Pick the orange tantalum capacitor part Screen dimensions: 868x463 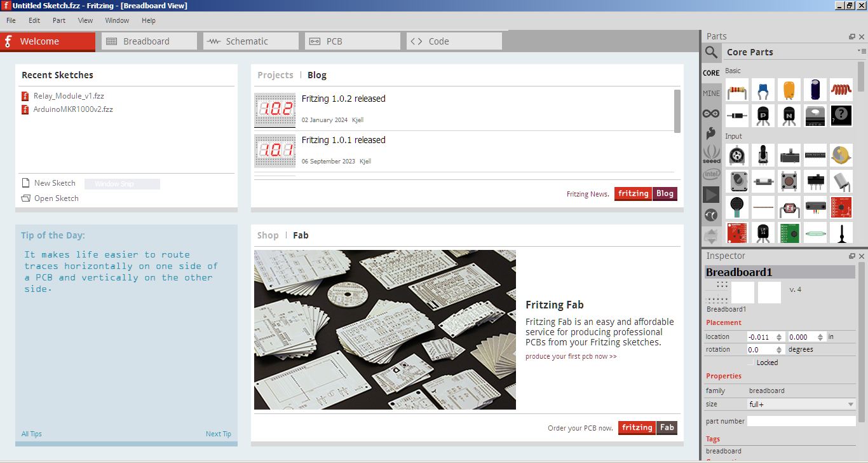[x=789, y=90]
